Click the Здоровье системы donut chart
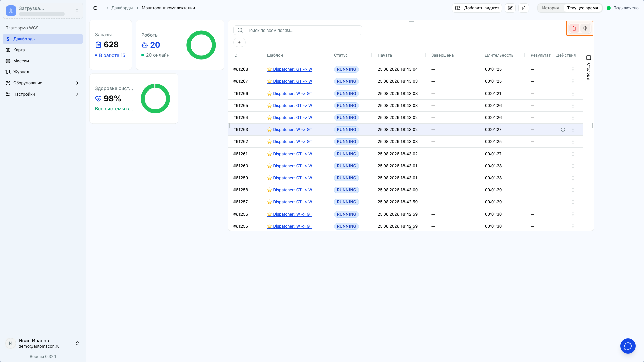This screenshot has width=644, height=362. (155, 99)
